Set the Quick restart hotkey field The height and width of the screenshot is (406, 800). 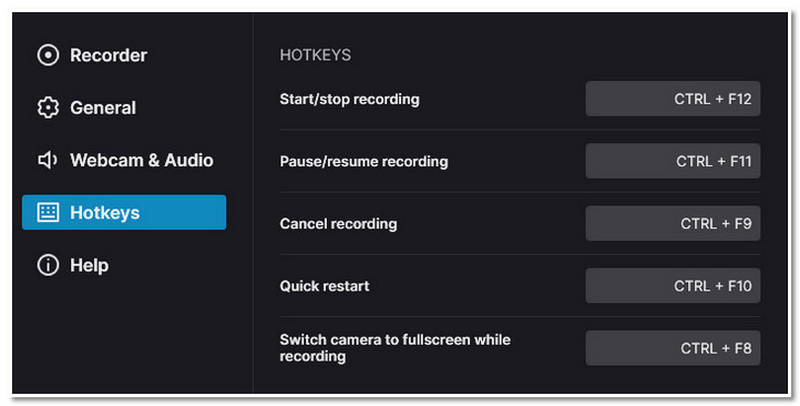click(672, 286)
